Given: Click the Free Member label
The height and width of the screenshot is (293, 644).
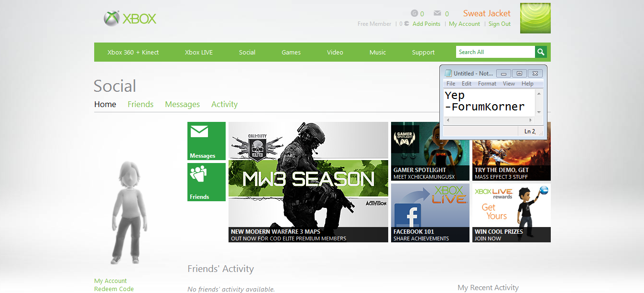Looking at the screenshot, I should click(374, 24).
